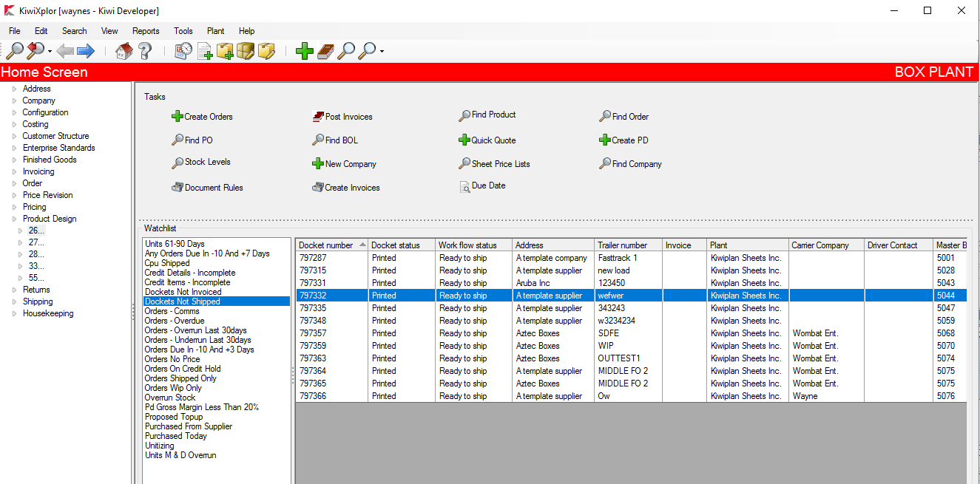
Task: Open the View menu
Action: [109, 31]
